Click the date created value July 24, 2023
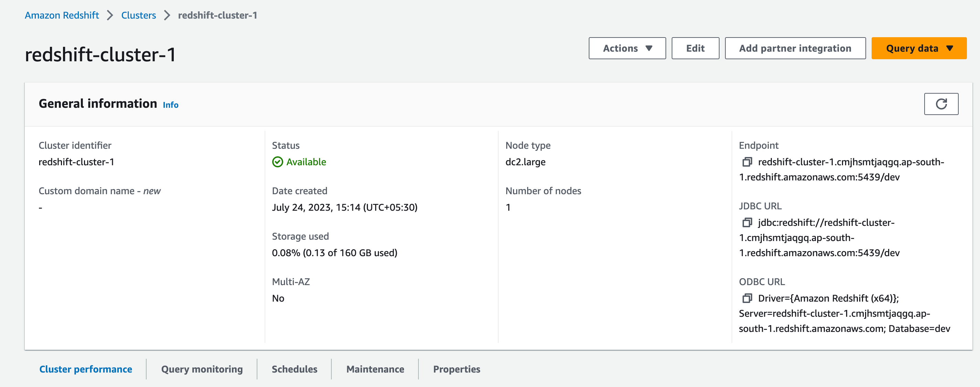Viewport: 980px width, 387px height. point(345,207)
